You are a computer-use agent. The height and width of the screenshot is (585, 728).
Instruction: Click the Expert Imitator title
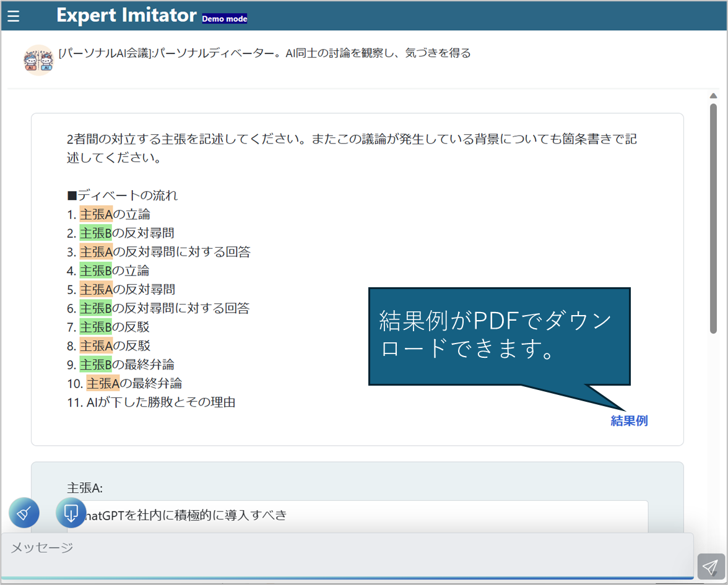126,15
